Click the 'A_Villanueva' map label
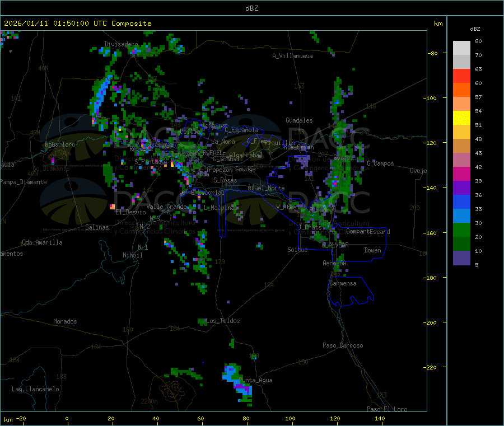Viewport: 504px width, 426px height. (x=292, y=56)
